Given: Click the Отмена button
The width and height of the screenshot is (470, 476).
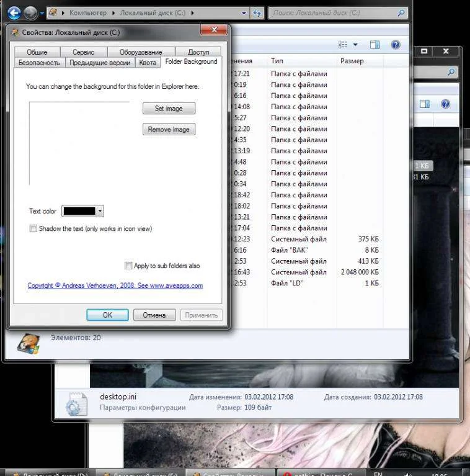Looking at the screenshot, I should (154, 315).
